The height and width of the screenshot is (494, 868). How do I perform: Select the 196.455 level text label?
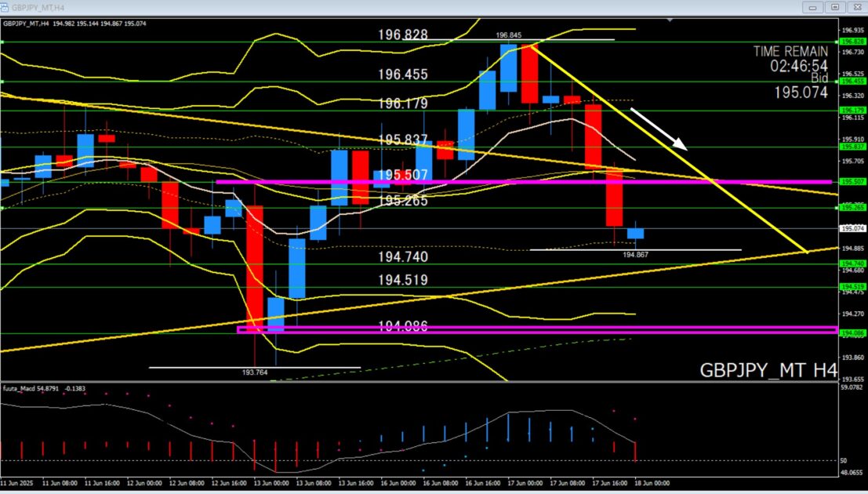tap(403, 74)
